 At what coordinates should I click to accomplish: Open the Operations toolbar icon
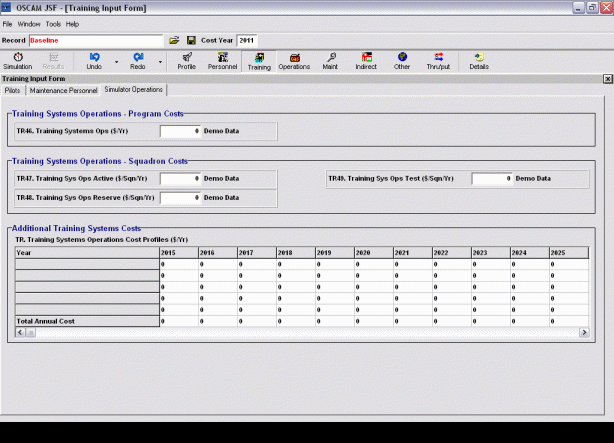coord(294,61)
